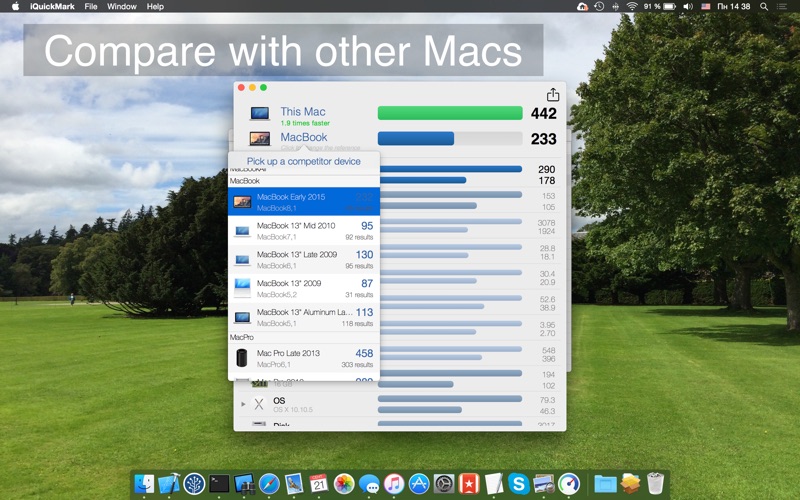Image resolution: width=800 pixels, height=500 pixels.
Task: Open the Help menu
Action: (155, 7)
